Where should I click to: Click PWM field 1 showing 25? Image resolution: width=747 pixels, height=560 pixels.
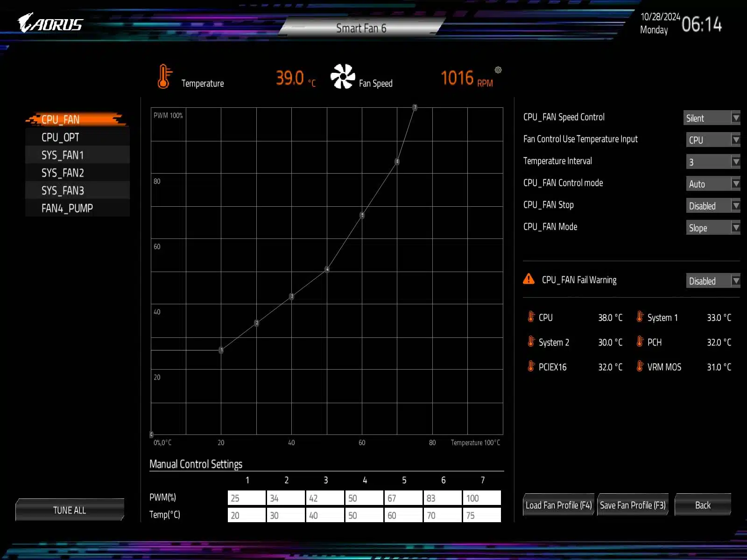(x=247, y=498)
